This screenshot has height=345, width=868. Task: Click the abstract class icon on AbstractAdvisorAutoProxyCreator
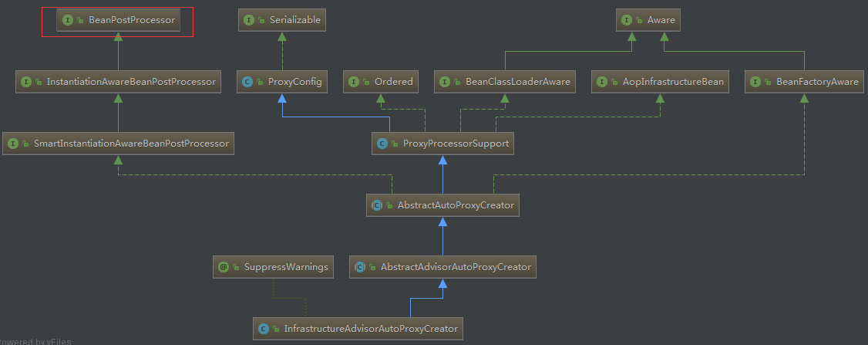coord(360,267)
